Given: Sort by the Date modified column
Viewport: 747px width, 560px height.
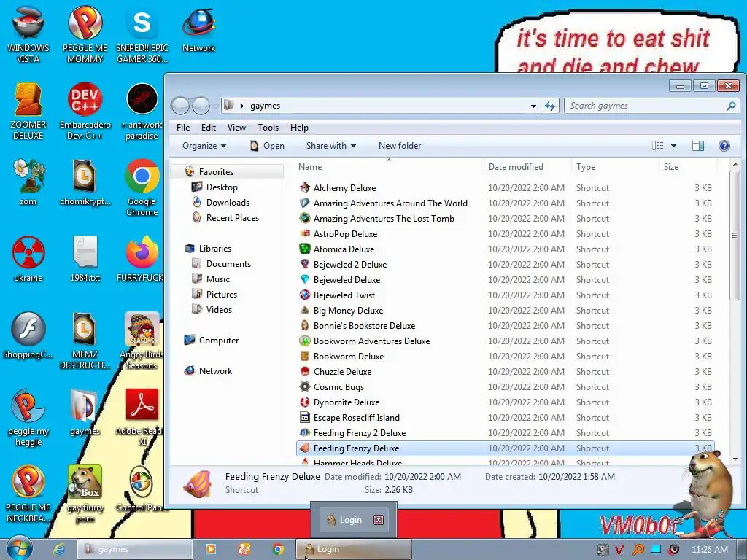Looking at the screenshot, I should click(527, 167).
